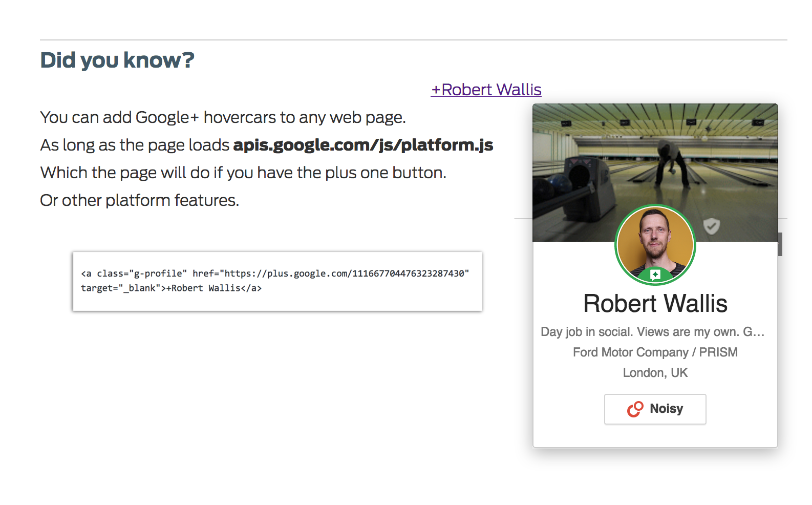The height and width of the screenshot is (505, 812).
Task: Click the g-profile HTML code snippet box
Action: click(x=277, y=281)
